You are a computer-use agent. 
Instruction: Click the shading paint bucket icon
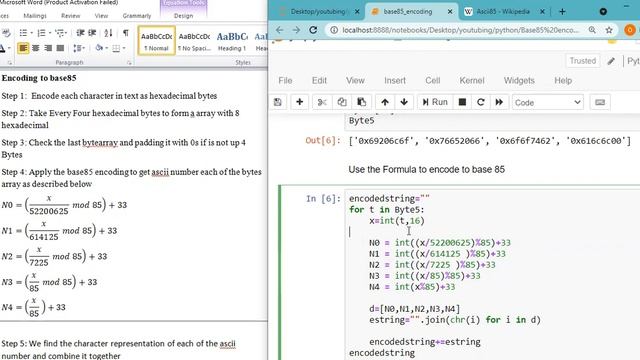click(99, 48)
